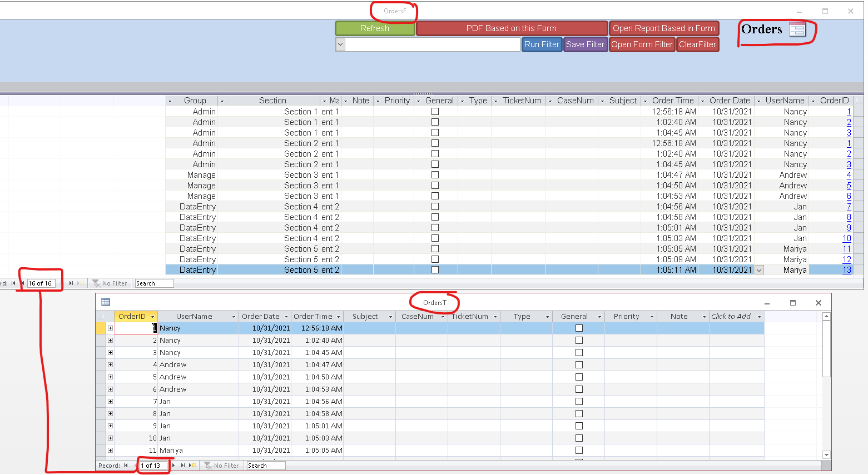Check General box for OrderID 9 Jan in OrdersT
The image size is (868, 475).
tap(579, 426)
